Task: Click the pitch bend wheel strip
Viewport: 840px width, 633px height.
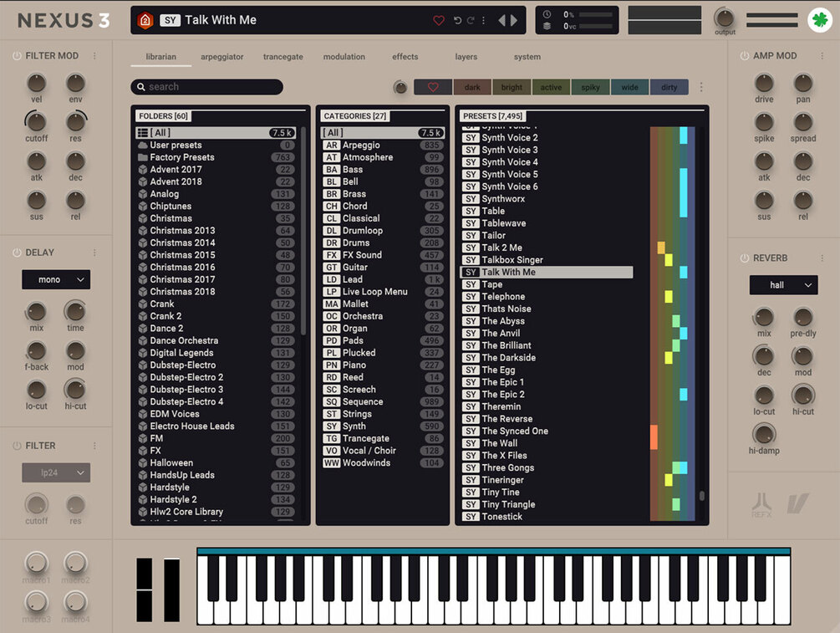Action: coord(144,590)
